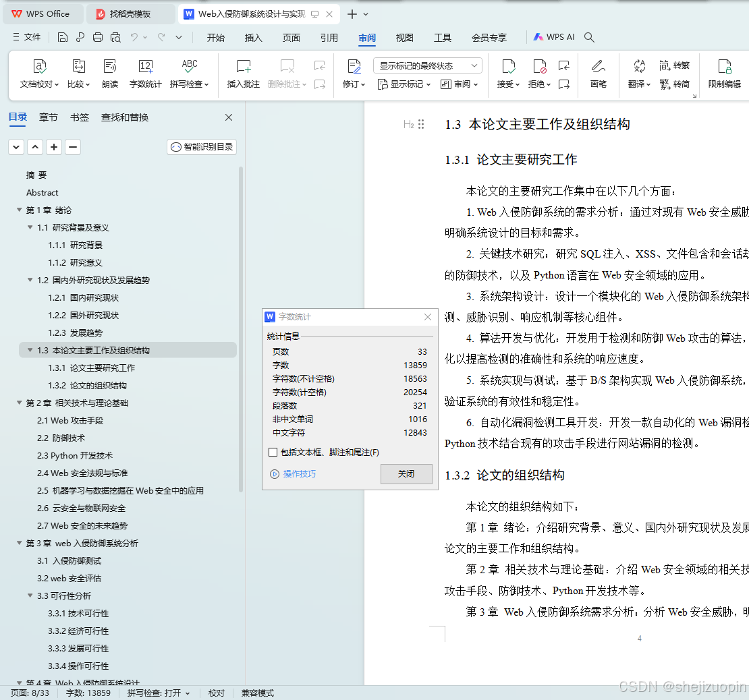The width and height of the screenshot is (749, 700).
Task: Click the new tab plus icon
Action: [352, 14]
